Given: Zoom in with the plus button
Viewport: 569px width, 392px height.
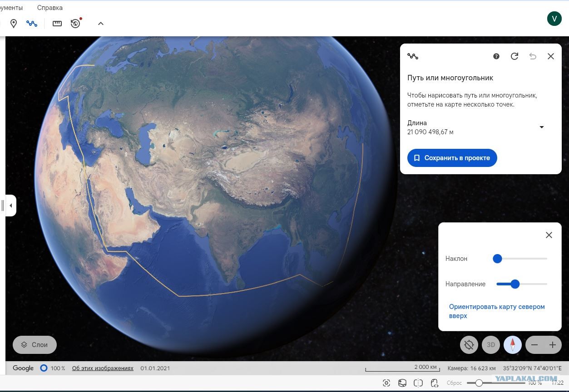Looking at the screenshot, I should (x=552, y=345).
